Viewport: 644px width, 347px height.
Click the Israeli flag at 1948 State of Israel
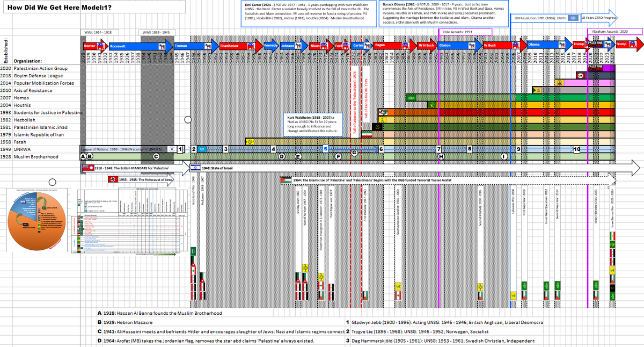(195, 168)
